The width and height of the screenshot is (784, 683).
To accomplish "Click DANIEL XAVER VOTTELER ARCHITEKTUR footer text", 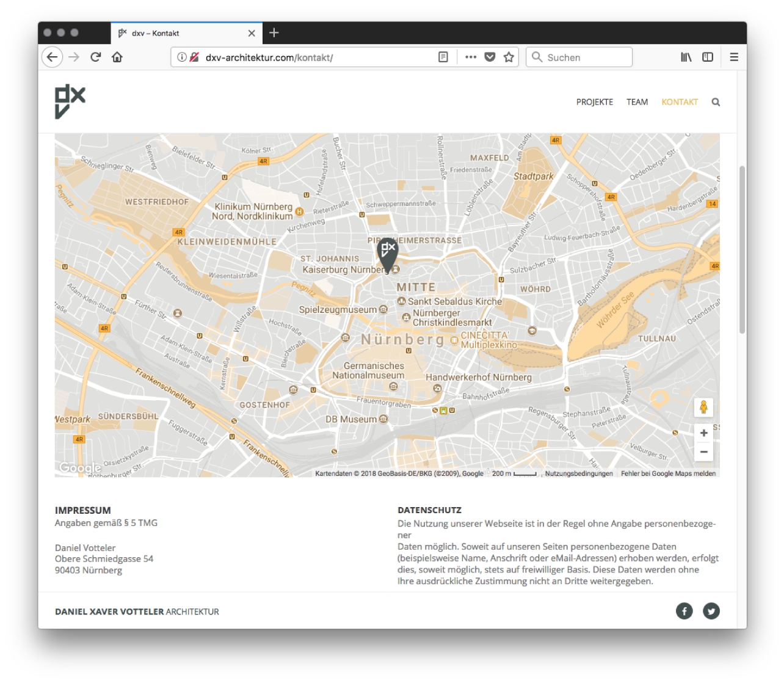I will tap(137, 612).
